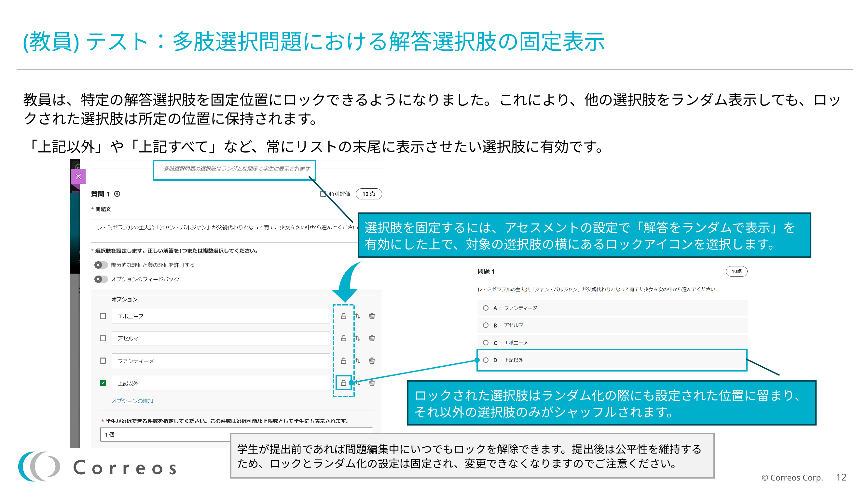Screen dimensions: 868x488
Task: Check the アゼルマ correct-answer checkbox
Action: [x=103, y=338]
